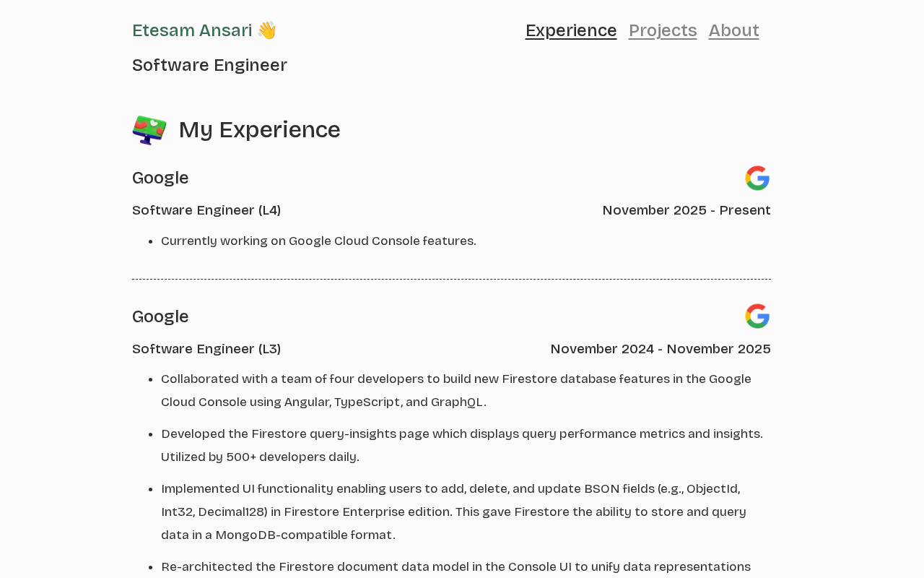Click the Google Cloud Console features bullet
Screen dimensions: 924x578
click(318, 241)
